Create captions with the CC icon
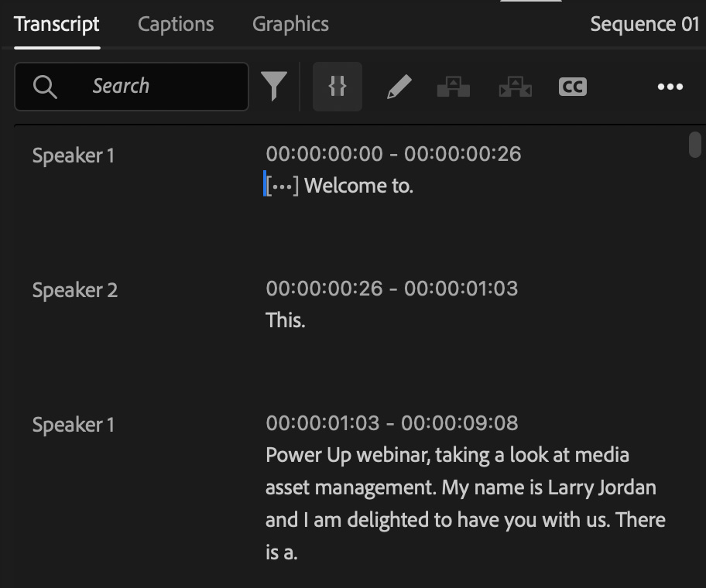The image size is (706, 588). point(573,87)
